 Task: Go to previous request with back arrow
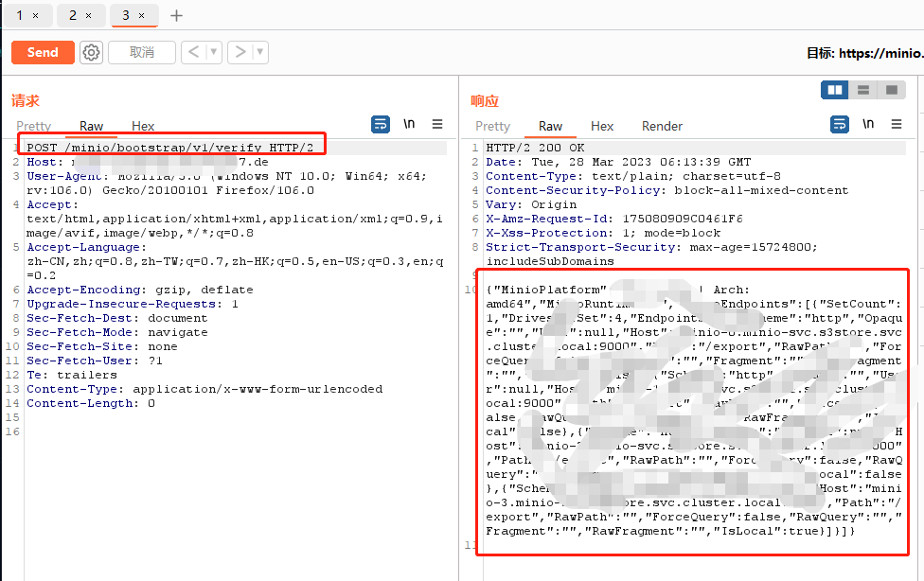pyautogui.click(x=193, y=52)
